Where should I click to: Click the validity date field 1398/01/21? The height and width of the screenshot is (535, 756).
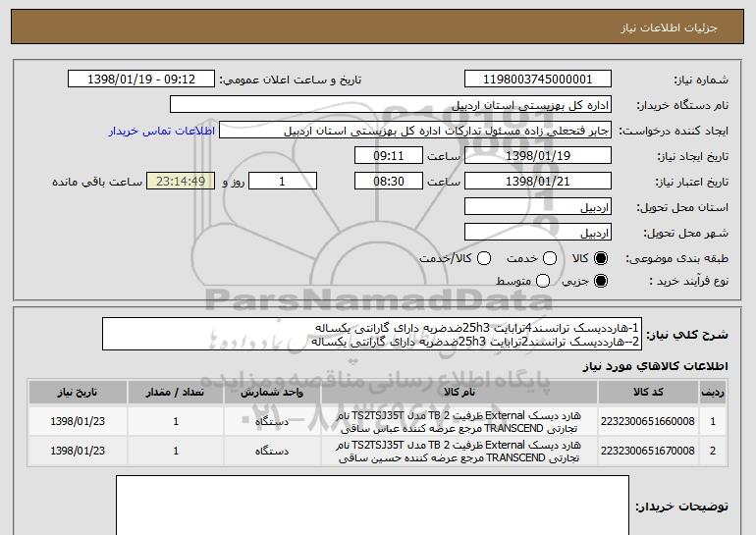click(x=538, y=182)
